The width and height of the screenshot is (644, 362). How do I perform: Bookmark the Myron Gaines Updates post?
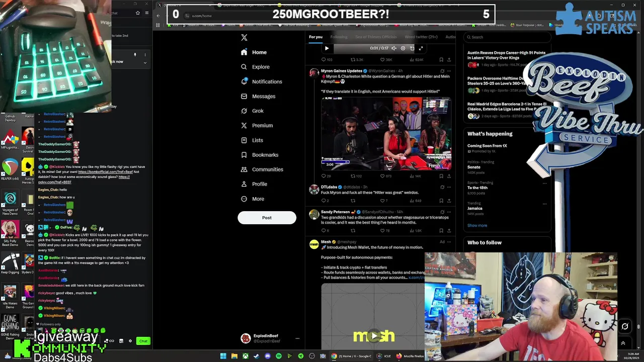pos(441,176)
